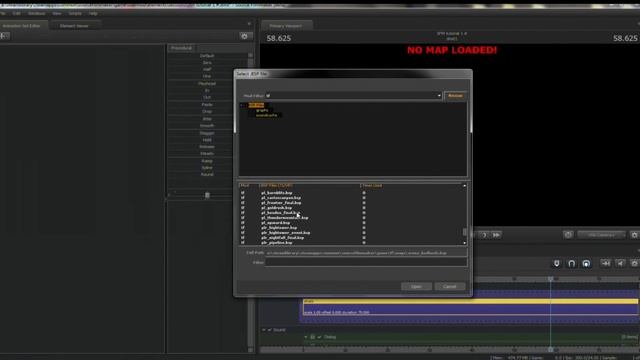Click the Cancel button in the dialog

pyautogui.click(x=450, y=287)
